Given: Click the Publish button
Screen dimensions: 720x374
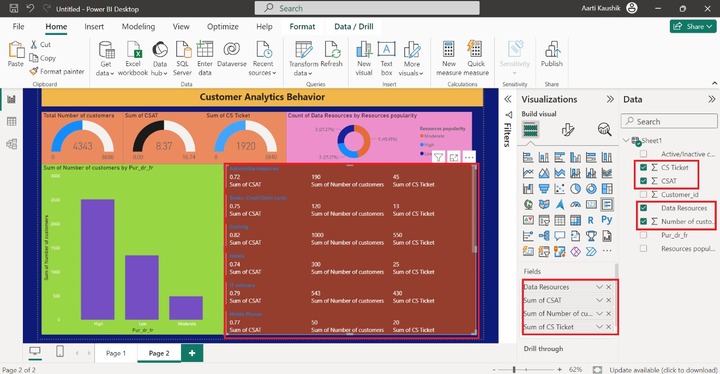Looking at the screenshot, I should tap(551, 54).
